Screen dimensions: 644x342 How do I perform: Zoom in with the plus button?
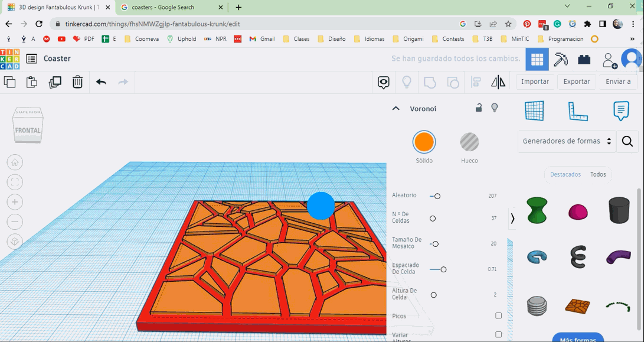click(x=15, y=202)
